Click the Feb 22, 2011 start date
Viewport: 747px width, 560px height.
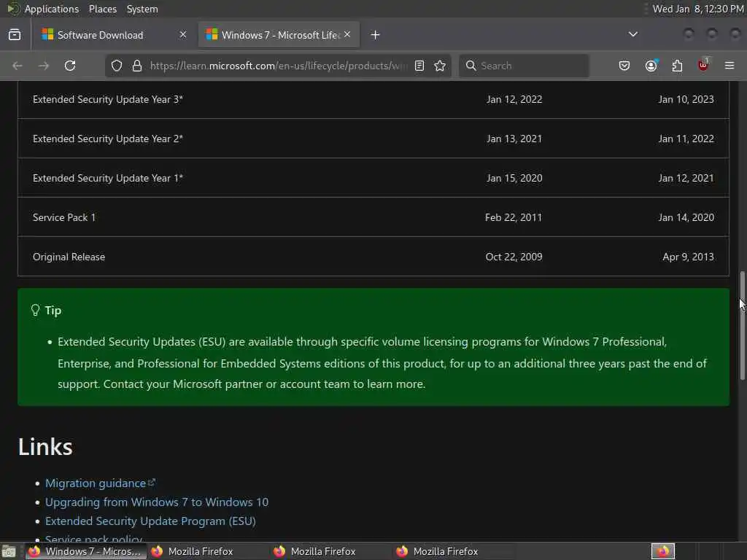click(x=513, y=217)
